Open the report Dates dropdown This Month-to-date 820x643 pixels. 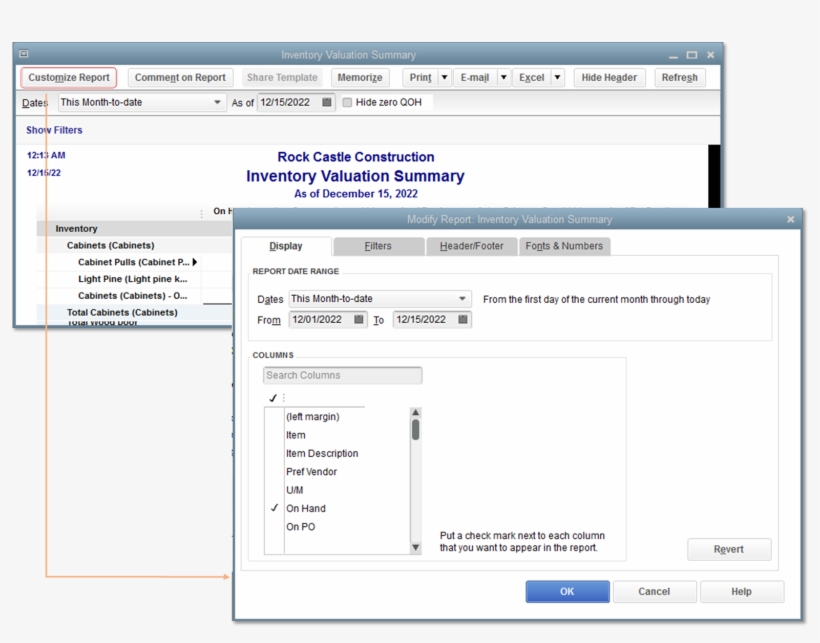coord(142,102)
